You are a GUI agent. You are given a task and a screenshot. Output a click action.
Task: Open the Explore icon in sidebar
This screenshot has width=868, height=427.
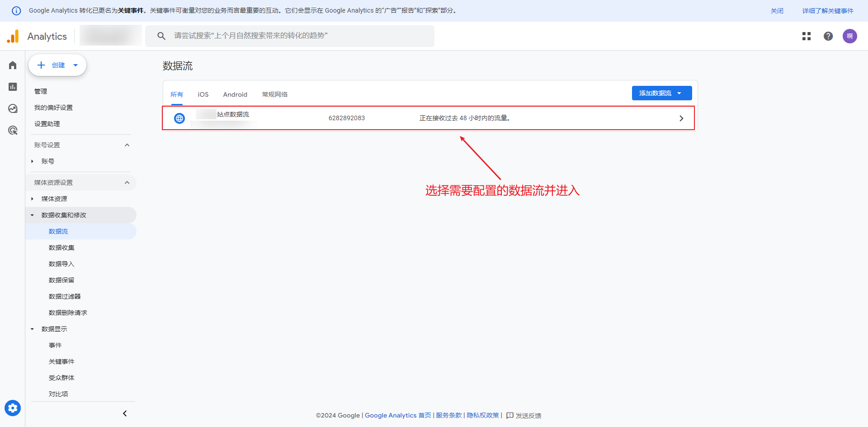[13, 108]
